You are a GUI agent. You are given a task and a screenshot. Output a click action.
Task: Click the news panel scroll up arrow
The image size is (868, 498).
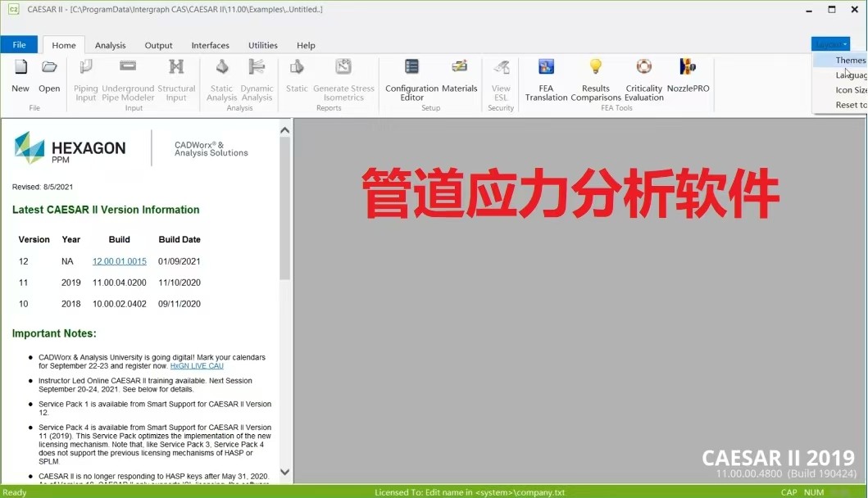point(284,130)
